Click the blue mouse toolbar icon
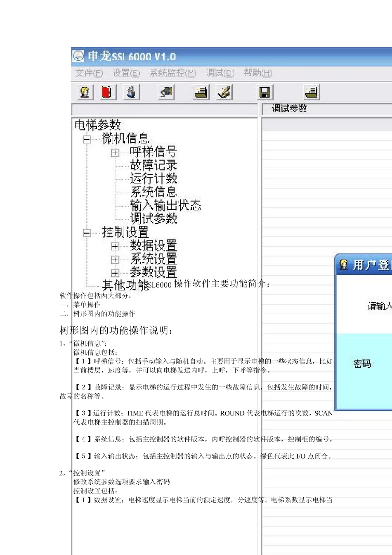Screen dimensions: 392x555 pyautogui.click(x=131, y=92)
